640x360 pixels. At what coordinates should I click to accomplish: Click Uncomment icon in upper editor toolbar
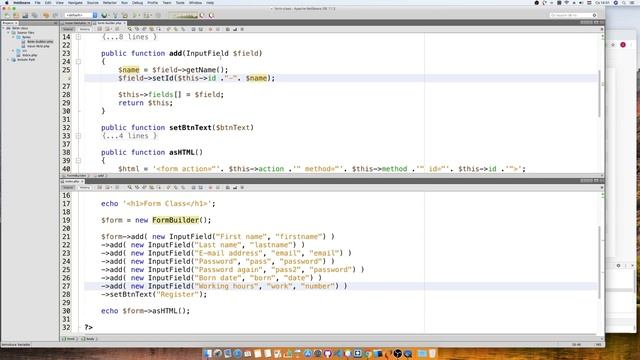(235, 29)
